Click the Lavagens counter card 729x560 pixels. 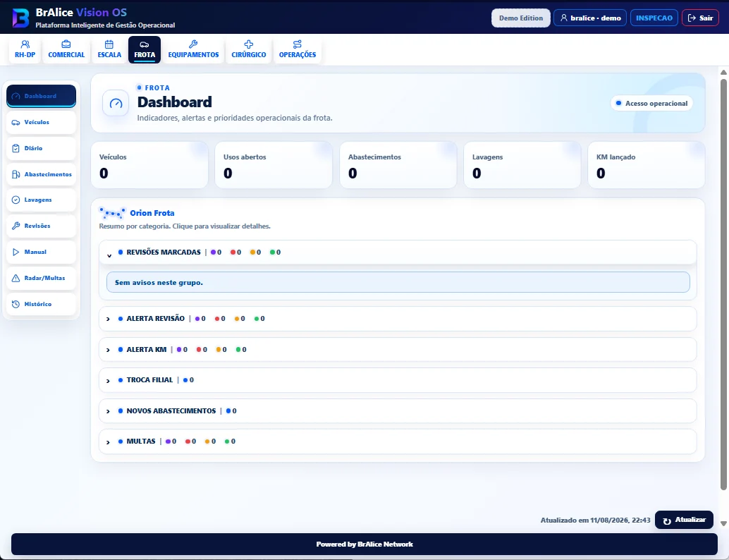click(x=522, y=165)
